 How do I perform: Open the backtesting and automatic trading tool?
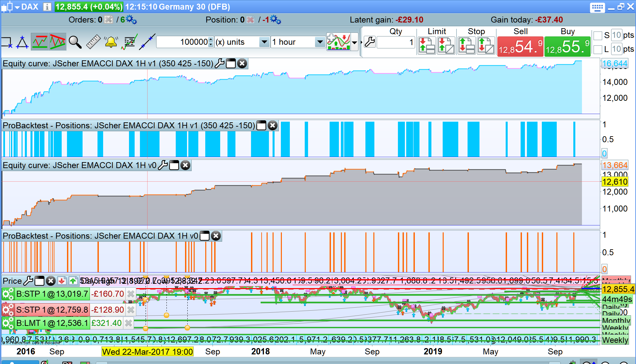129,42
